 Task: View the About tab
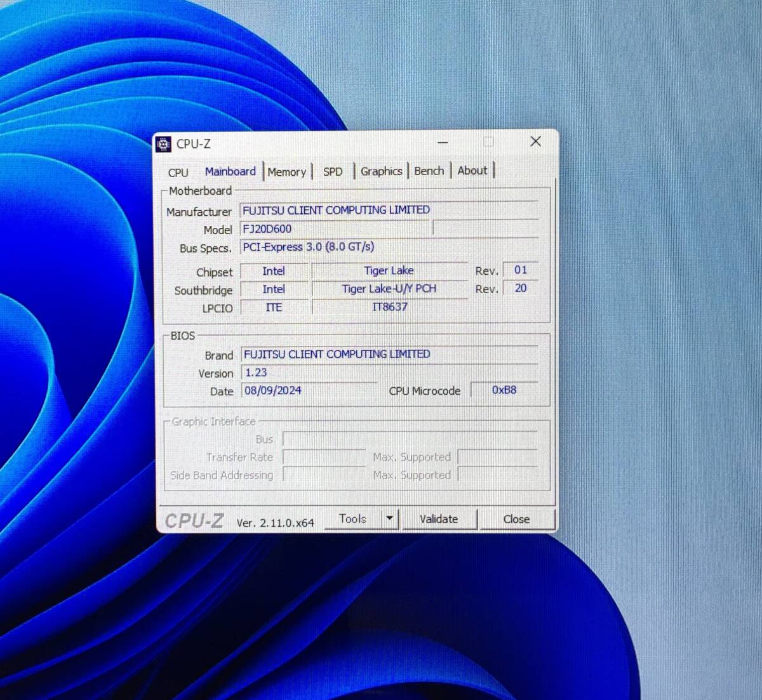[472, 171]
